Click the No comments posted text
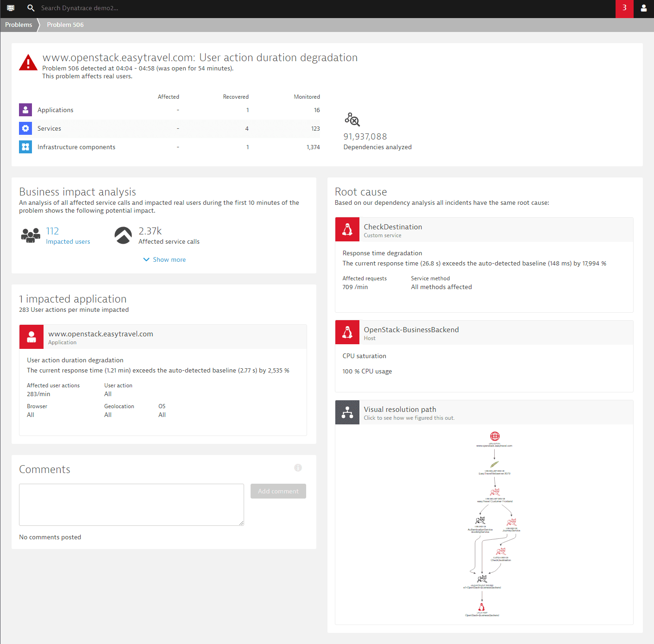The width and height of the screenshot is (654, 644). pyautogui.click(x=50, y=537)
